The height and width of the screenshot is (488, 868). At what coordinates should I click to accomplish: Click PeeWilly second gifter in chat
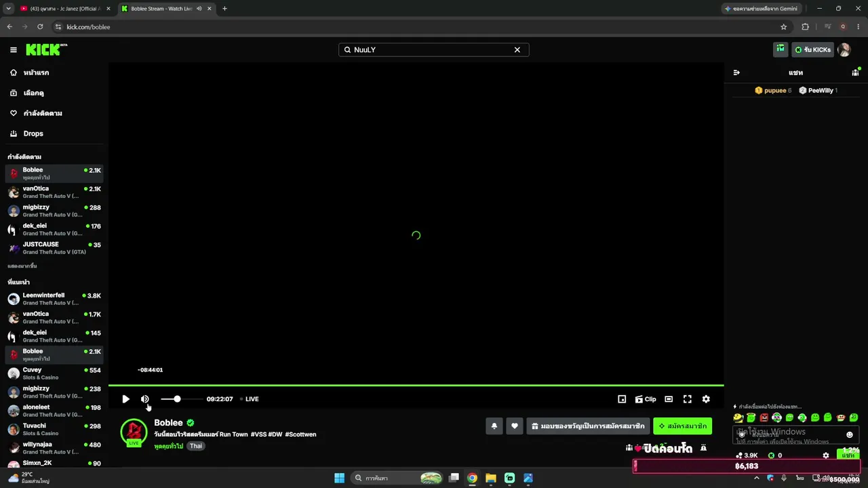(818, 90)
